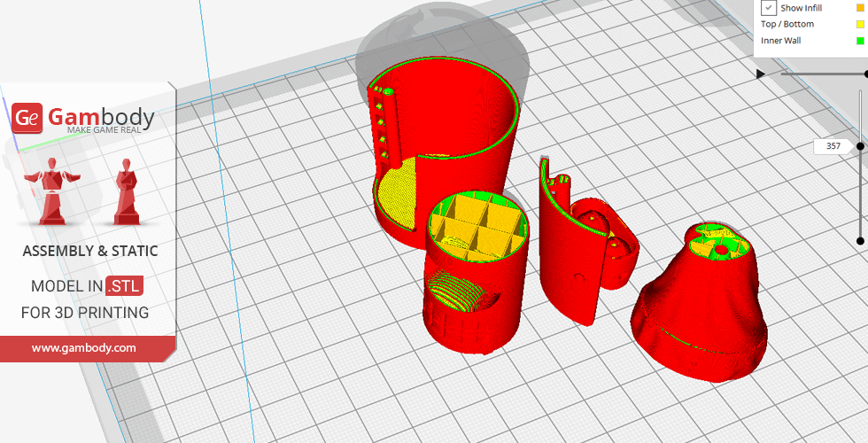Uncheck the Show Infill checkbox
This screenshot has width=868, height=443.
tap(769, 8)
